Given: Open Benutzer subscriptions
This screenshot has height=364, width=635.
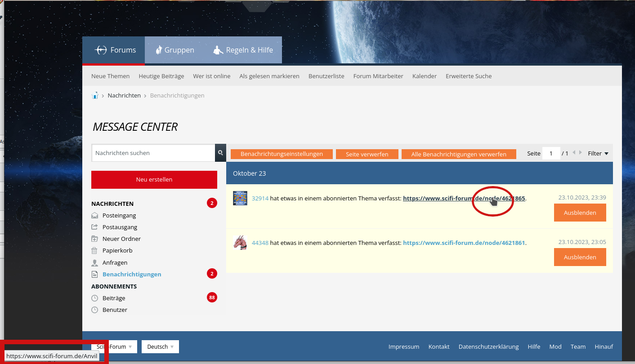Looking at the screenshot, I should pos(115,310).
